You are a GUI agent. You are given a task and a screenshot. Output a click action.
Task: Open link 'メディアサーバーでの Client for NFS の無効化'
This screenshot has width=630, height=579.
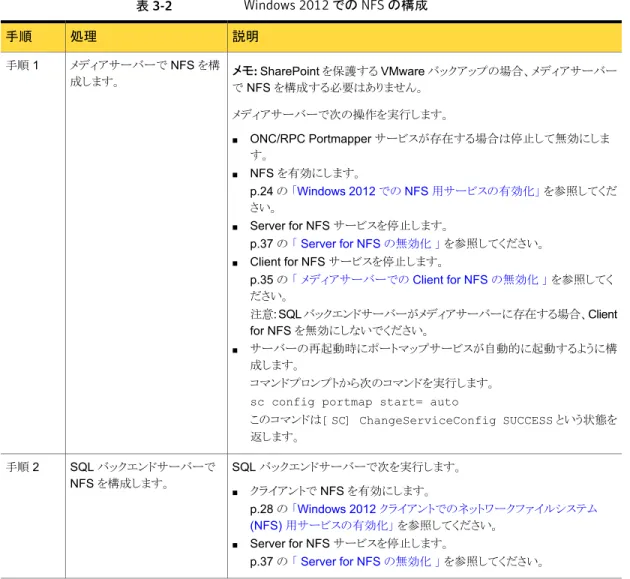pyautogui.click(x=419, y=279)
